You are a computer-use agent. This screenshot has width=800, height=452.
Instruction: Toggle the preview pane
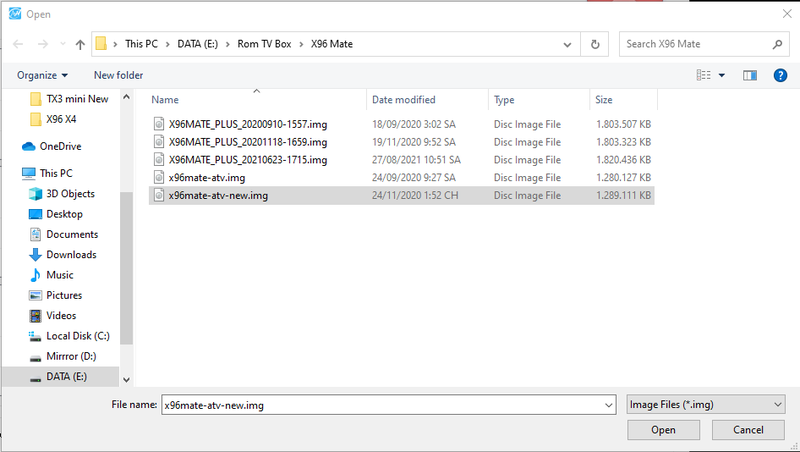(750, 76)
